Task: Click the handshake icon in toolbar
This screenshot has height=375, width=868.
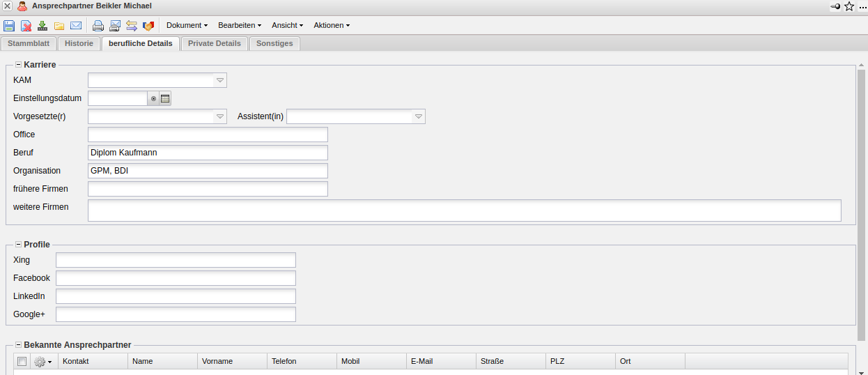Action: [x=148, y=26]
